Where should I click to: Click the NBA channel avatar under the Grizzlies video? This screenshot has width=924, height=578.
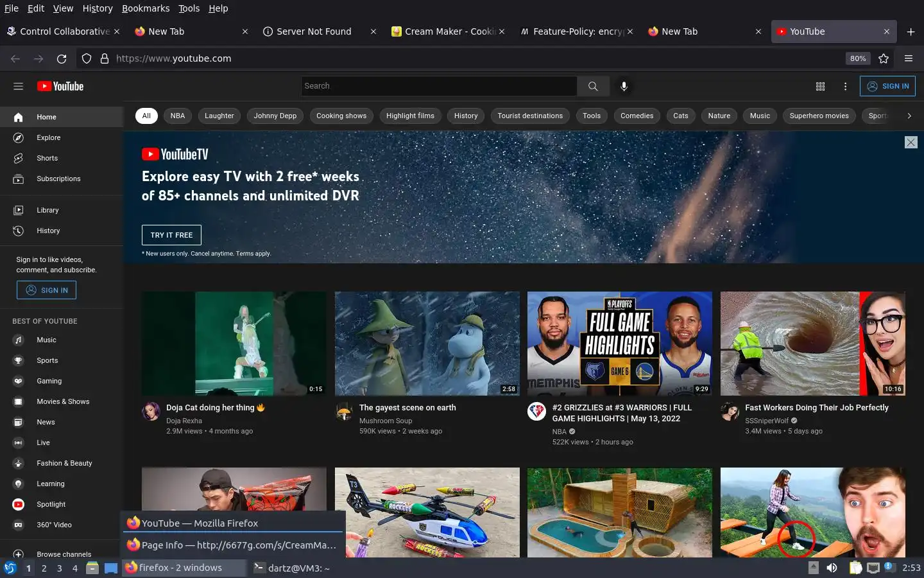click(x=536, y=411)
